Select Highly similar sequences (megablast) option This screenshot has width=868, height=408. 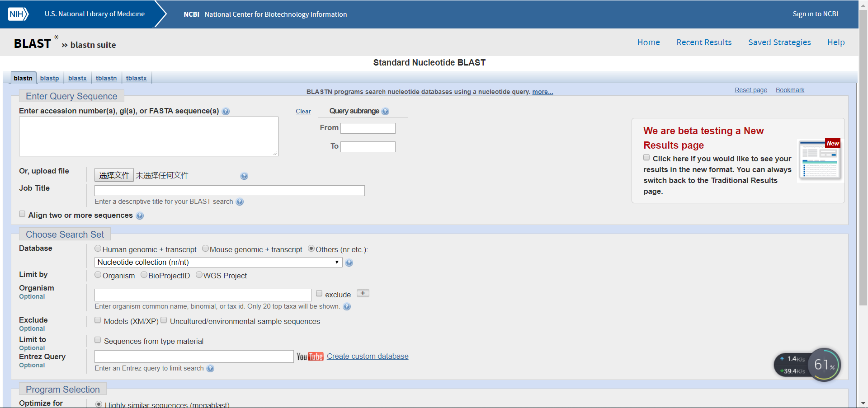point(99,404)
